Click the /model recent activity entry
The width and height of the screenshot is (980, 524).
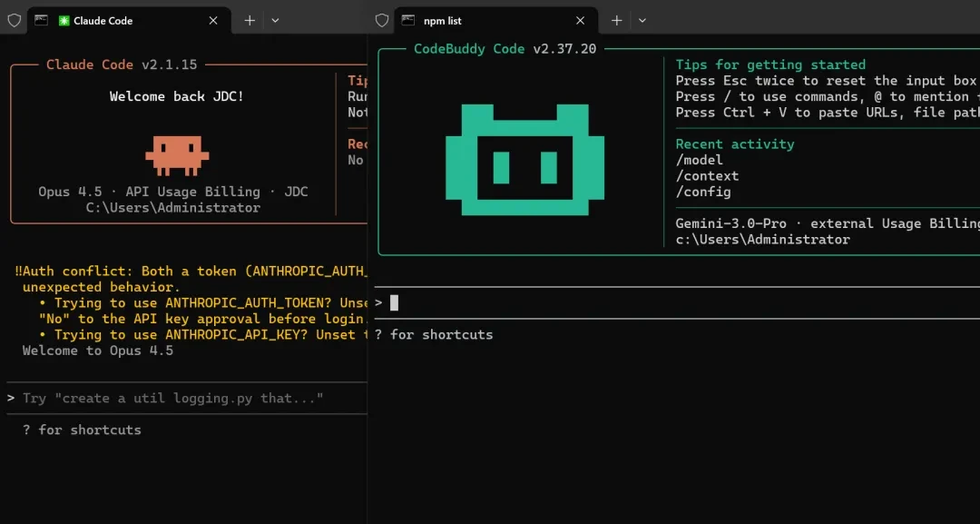pyautogui.click(x=700, y=160)
